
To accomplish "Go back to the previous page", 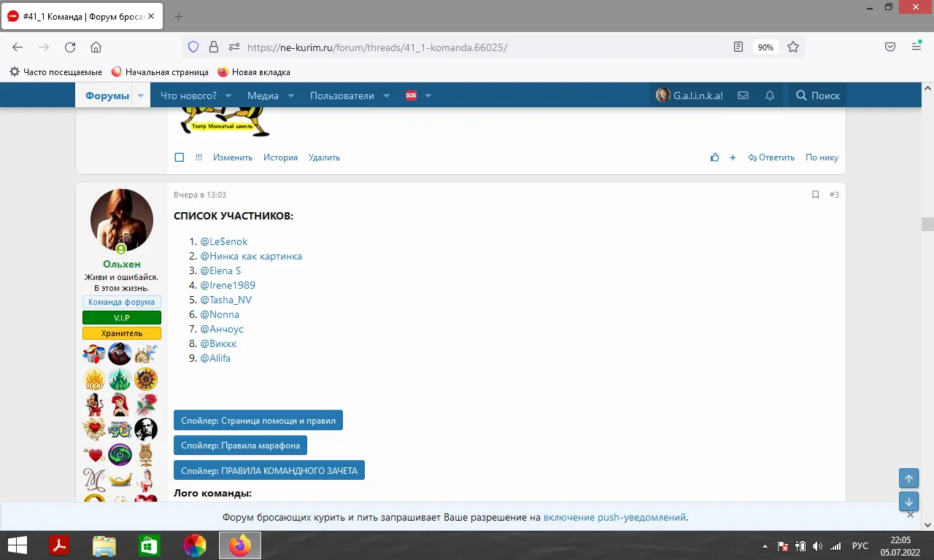I will (18, 47).
